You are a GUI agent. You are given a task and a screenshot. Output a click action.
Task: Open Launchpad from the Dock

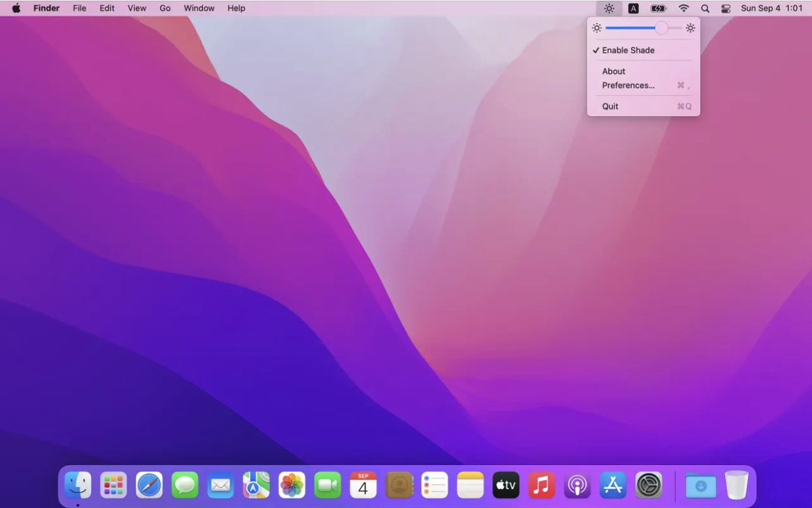[114, 485]
